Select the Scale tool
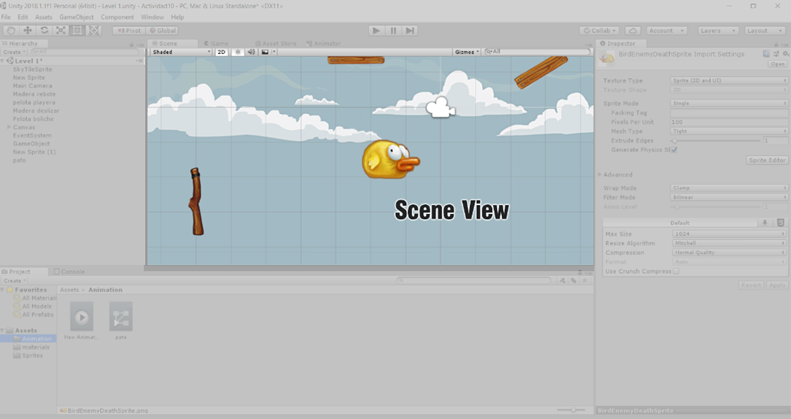The width and height of the screenshot is (791, 419). 61,30
